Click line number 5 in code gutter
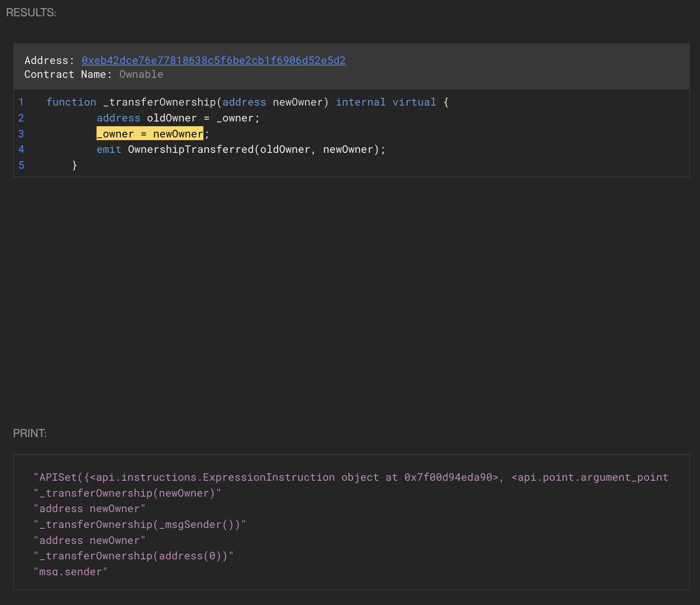The width and height of the screenshot is (700, 605). tap(21, 165)
